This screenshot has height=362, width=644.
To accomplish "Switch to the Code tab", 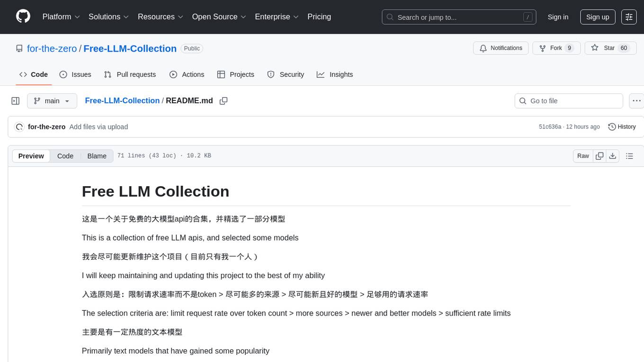I will [x=34, y=74].
